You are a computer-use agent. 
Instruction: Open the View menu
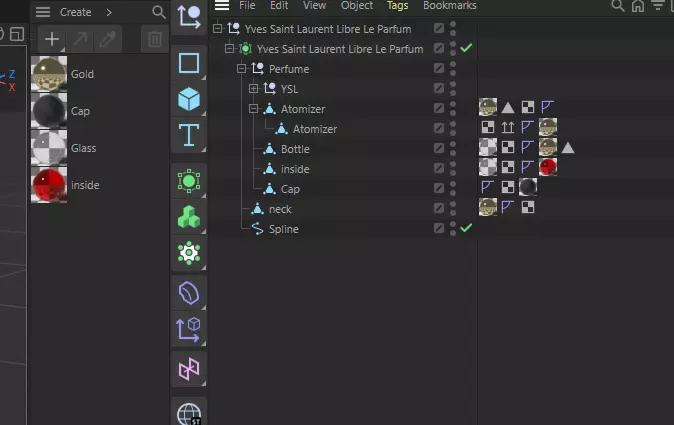(314, 5)
